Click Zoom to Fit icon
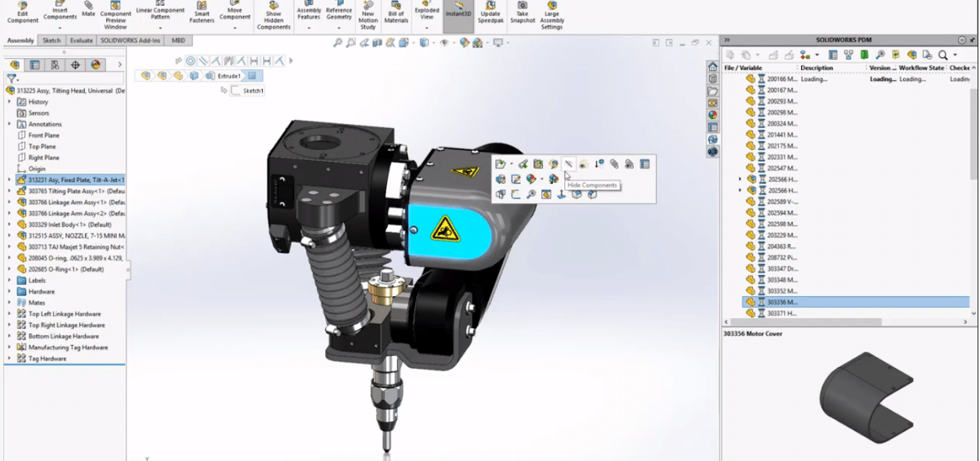 tap(338, 42)
